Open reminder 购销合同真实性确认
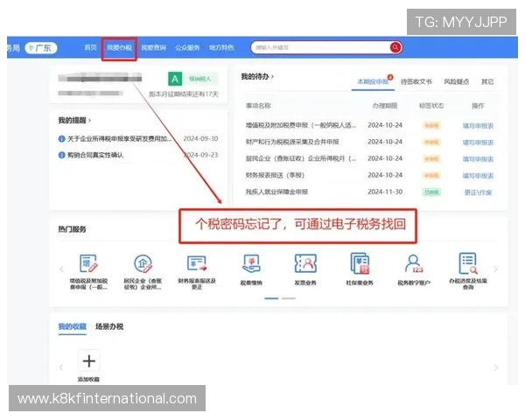This screenshot has height=420, width=525. coord(95,155)
